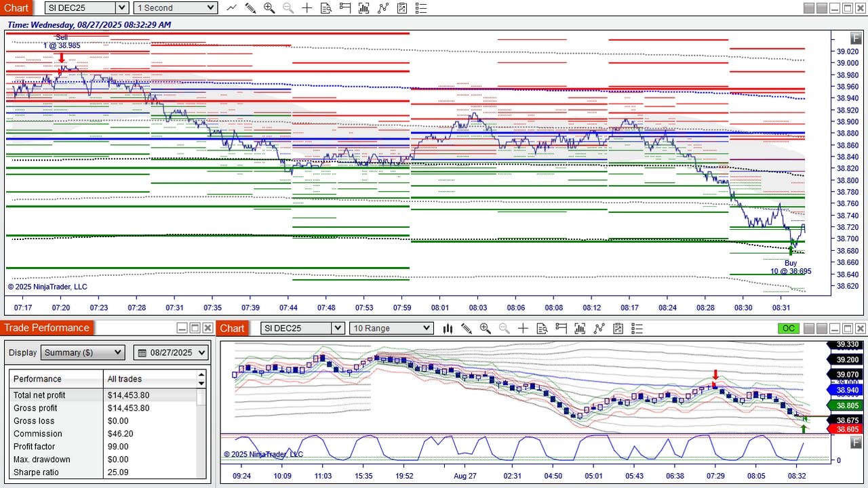Click red 38.605 price marker on bottom chart

point(844,429)
